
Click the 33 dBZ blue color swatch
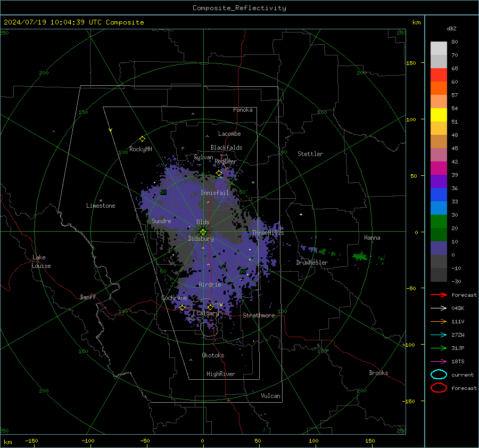click(439, 195)
